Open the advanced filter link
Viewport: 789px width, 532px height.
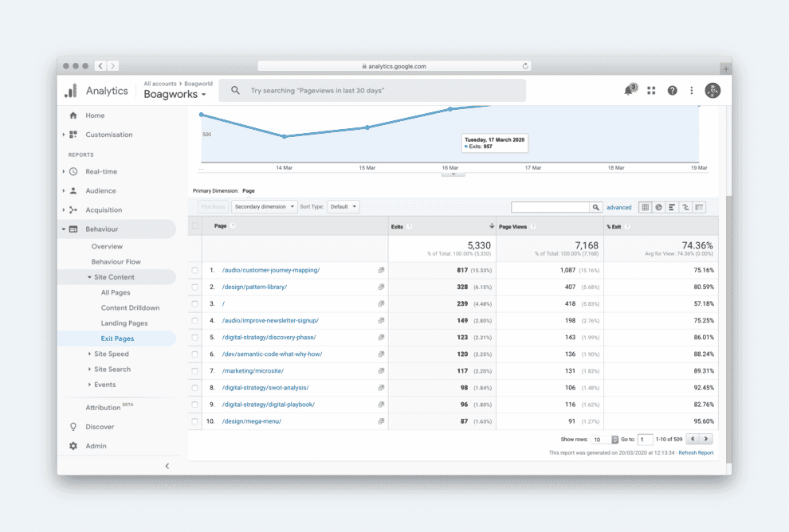(x=619, y=207)
